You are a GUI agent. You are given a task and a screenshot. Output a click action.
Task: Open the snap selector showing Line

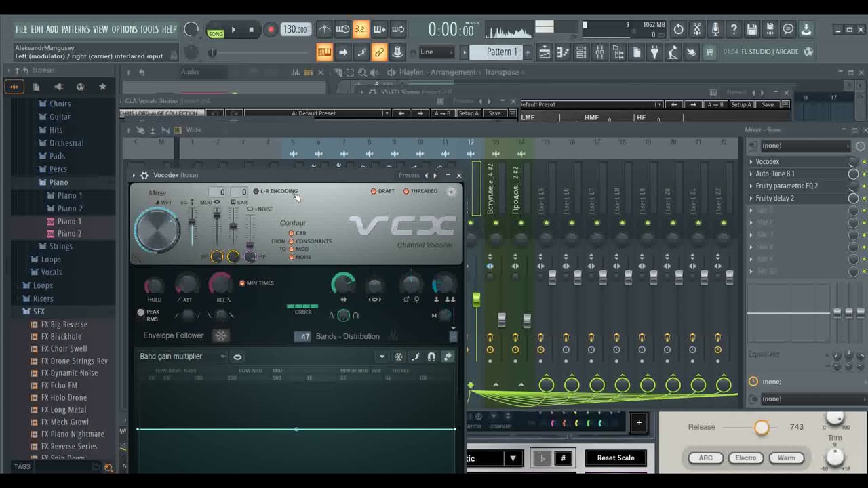(x=436, y=52)
